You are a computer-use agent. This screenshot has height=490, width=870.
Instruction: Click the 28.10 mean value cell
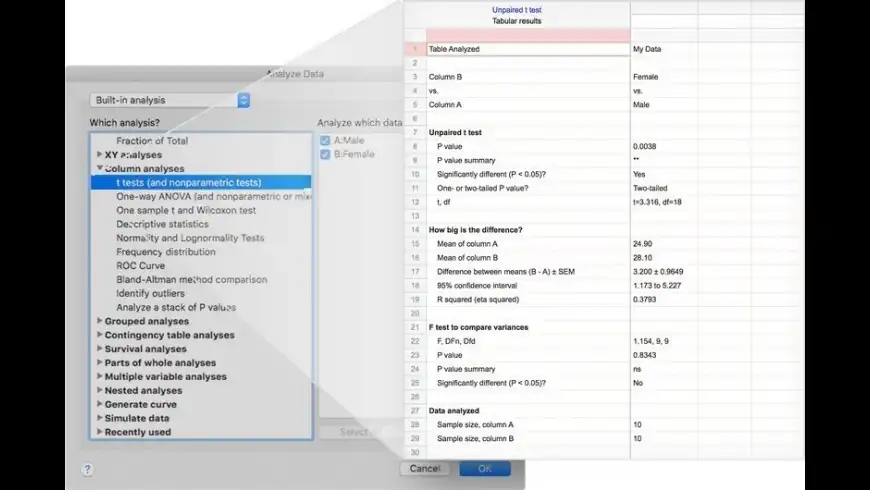pos(664,257)
